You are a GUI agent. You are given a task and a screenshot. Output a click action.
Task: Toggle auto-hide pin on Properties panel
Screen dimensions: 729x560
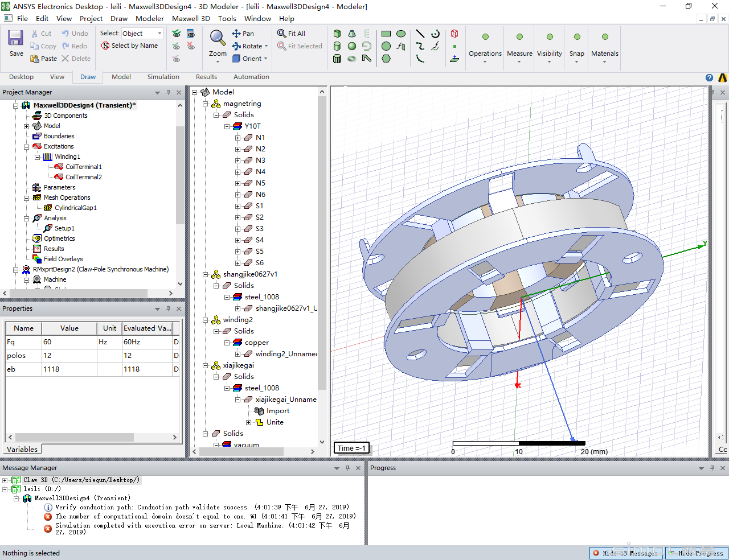168,308
